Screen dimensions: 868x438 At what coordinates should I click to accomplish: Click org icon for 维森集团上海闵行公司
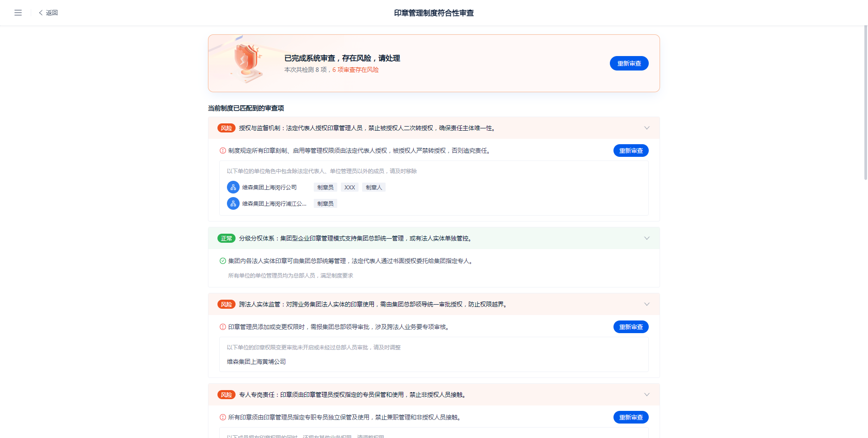tap(233, 187)
